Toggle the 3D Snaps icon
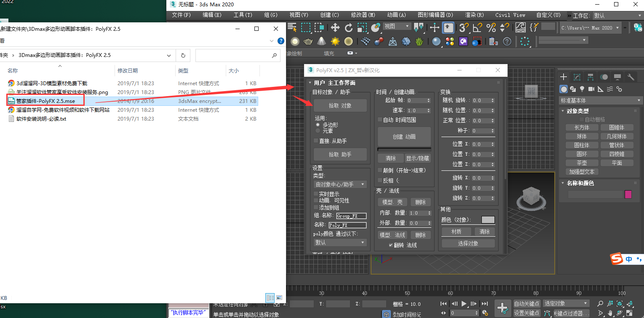This screenshot has width=644, height=318. pyautogui.click(x=464, y=28)
